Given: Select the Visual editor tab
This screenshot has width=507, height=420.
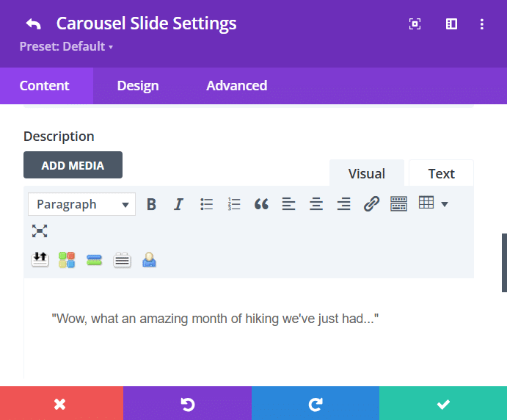Looking at the screenshot, I should point(367,174).
